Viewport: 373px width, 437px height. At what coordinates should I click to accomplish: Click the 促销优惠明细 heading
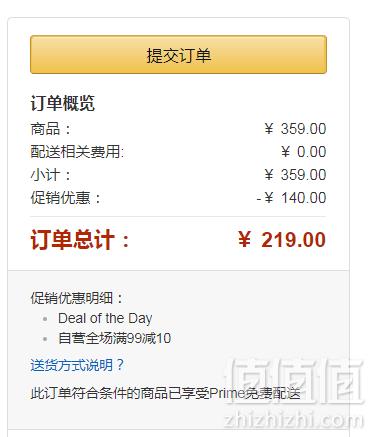click(77, 298)
